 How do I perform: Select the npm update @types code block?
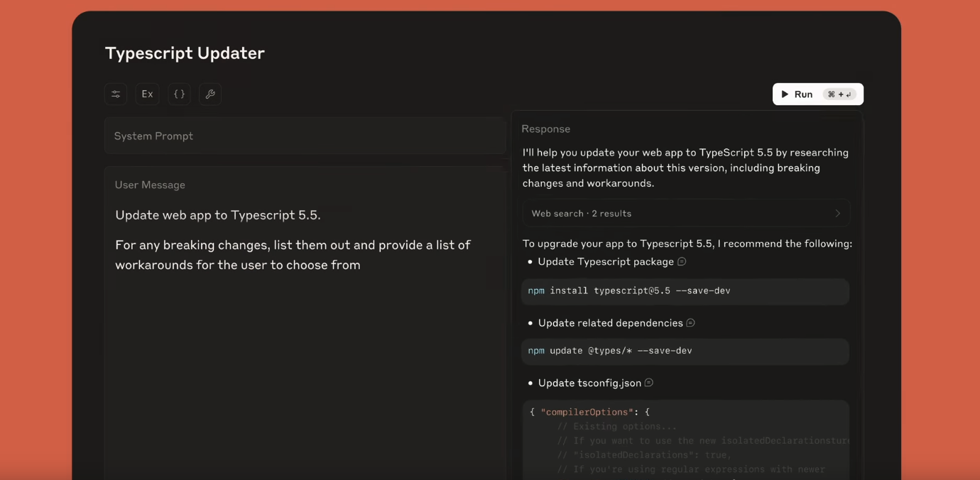685,351
